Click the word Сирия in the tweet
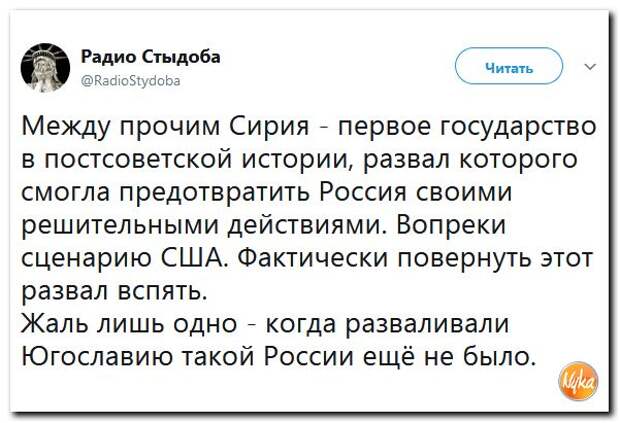The width and height of the screenshot is (620, 423). coord(270,127)
